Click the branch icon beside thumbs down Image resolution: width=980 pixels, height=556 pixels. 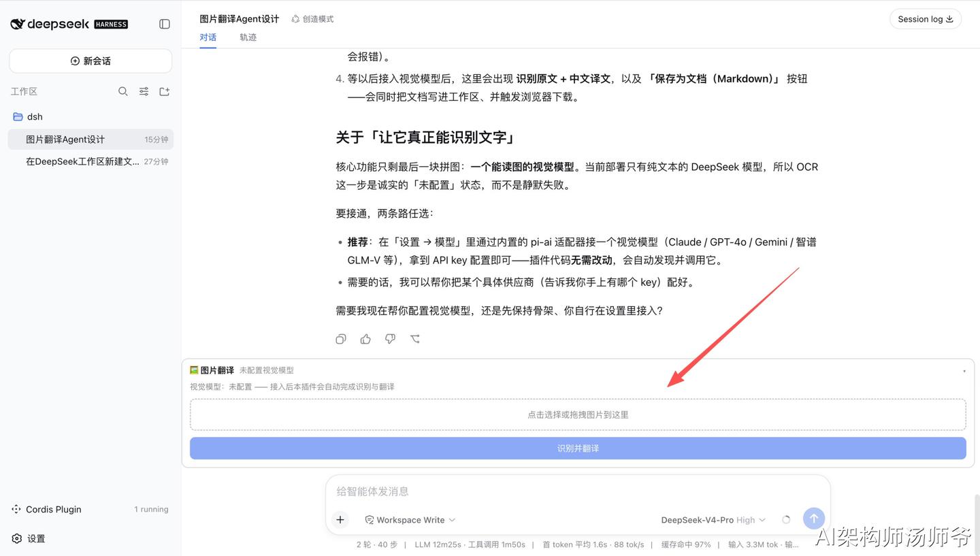[x=414, y=339]
